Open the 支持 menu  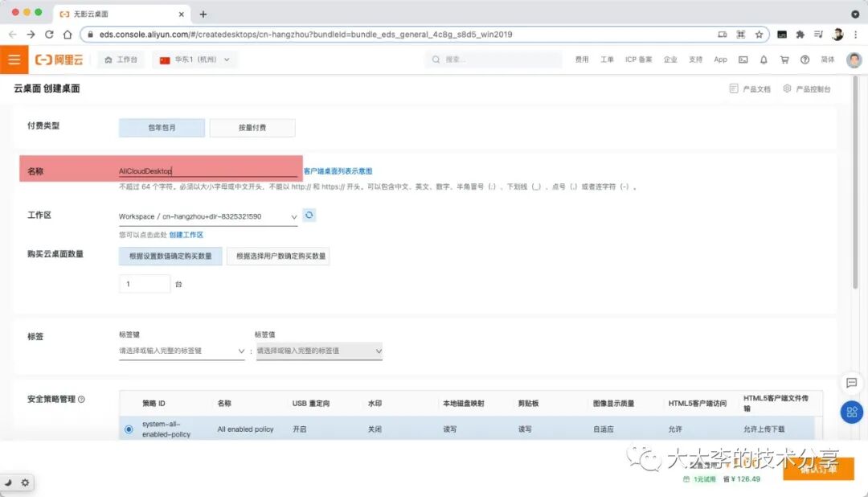point(695,60)
